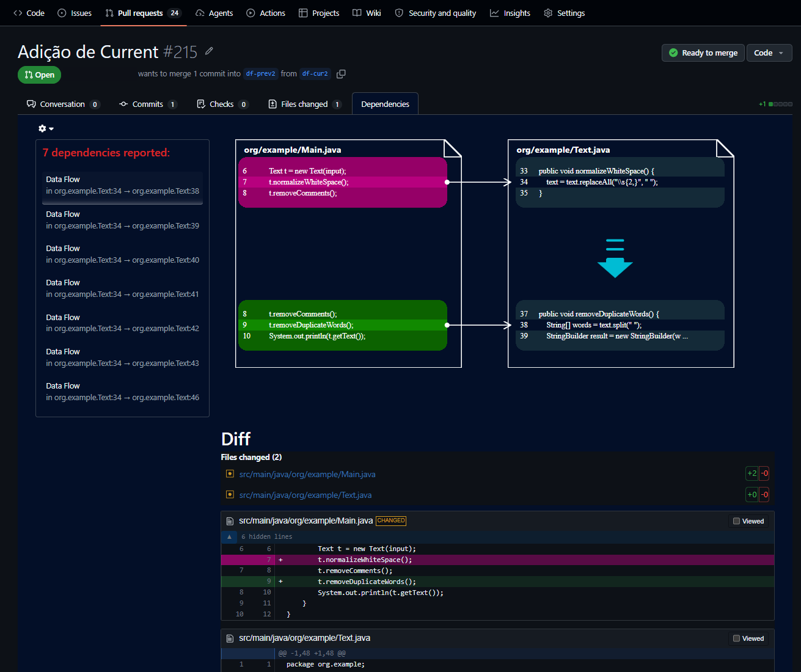Copy branch name df-cur2 icon
Image resolution: width=801 pixels, height=672 pixels.
341,74
